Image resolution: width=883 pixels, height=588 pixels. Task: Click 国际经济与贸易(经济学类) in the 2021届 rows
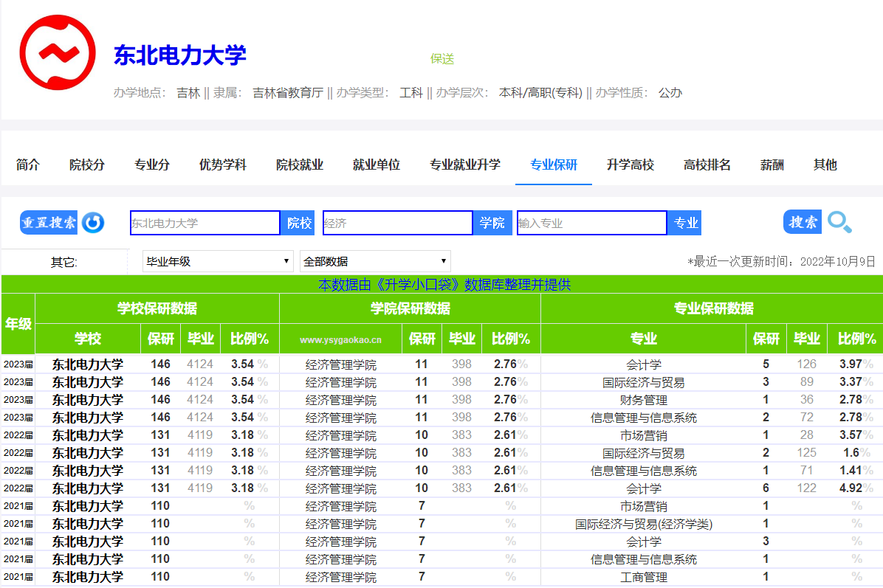[644, 524]
